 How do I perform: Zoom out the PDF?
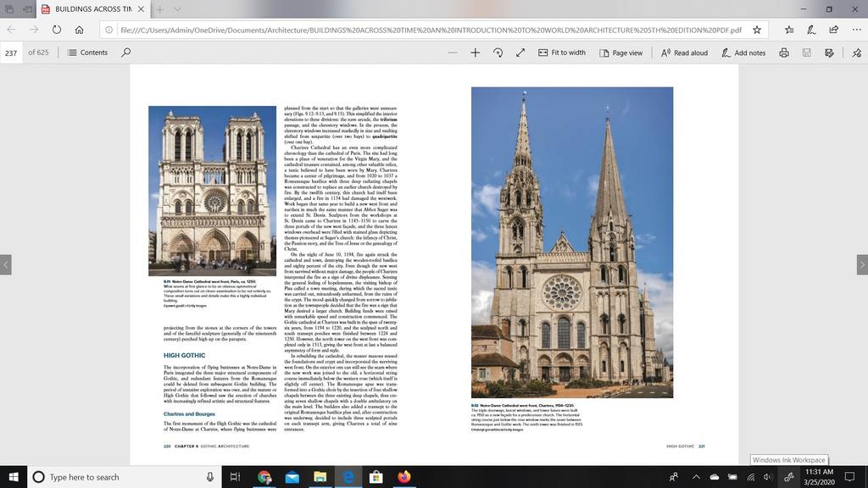point(453,53)
